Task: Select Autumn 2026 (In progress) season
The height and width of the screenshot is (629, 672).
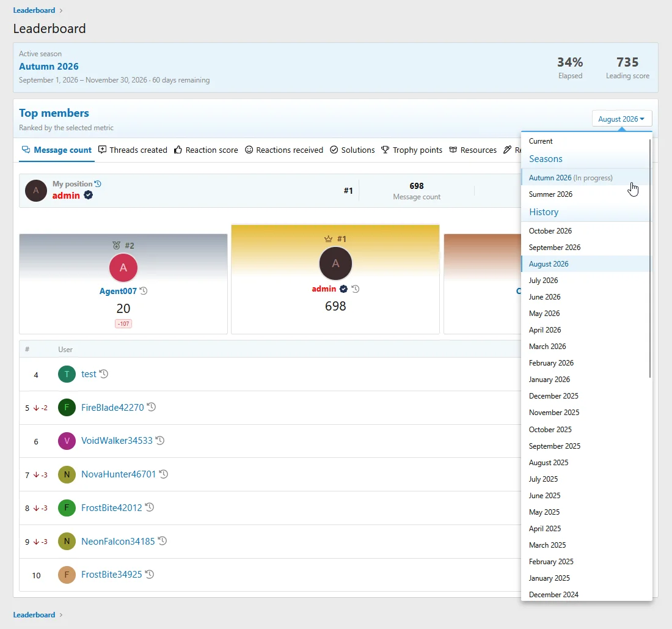Action: click(x=585, y=177)
